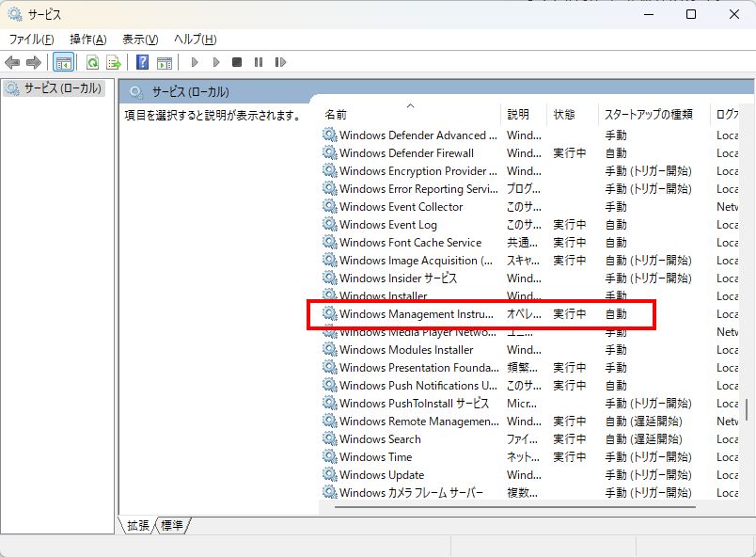Click the gear icon beside Windows Error Reporting Service
756x557 pixels.
click(330, 188)
